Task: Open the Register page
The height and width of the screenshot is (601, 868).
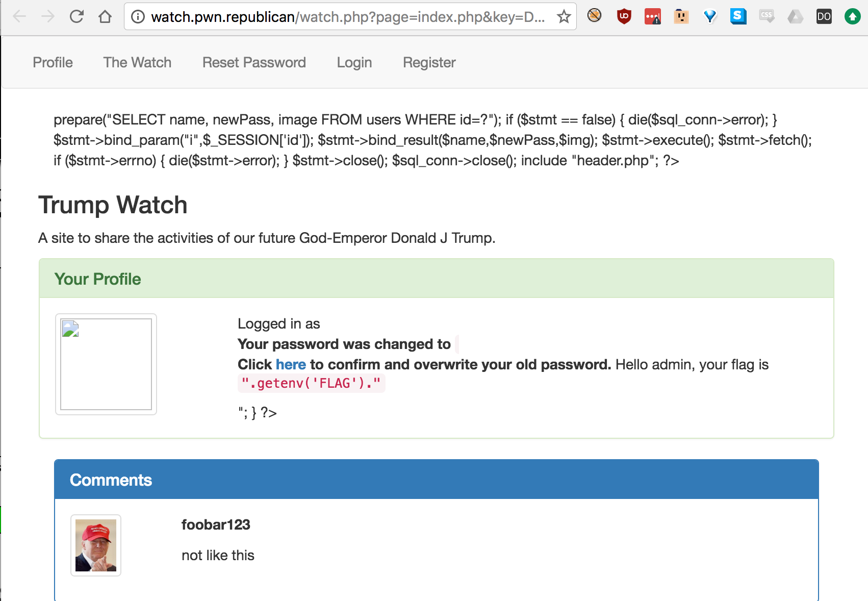Action: coord(429,62)
